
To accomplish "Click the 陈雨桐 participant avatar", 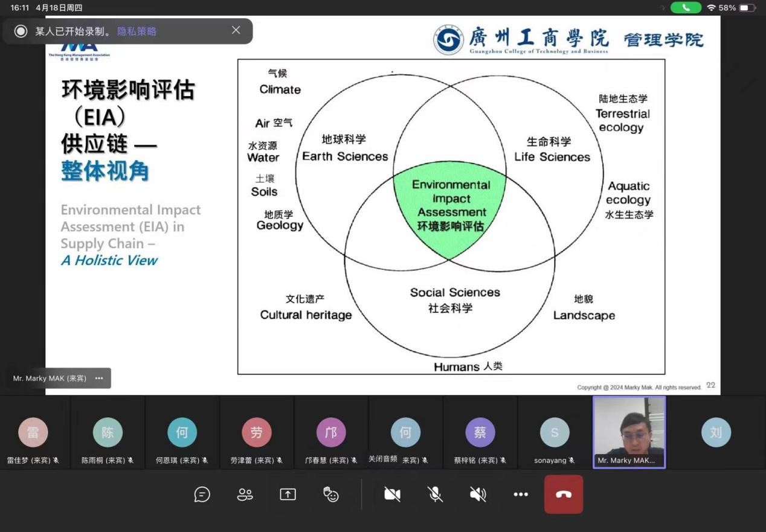I will tap(108, 432).
